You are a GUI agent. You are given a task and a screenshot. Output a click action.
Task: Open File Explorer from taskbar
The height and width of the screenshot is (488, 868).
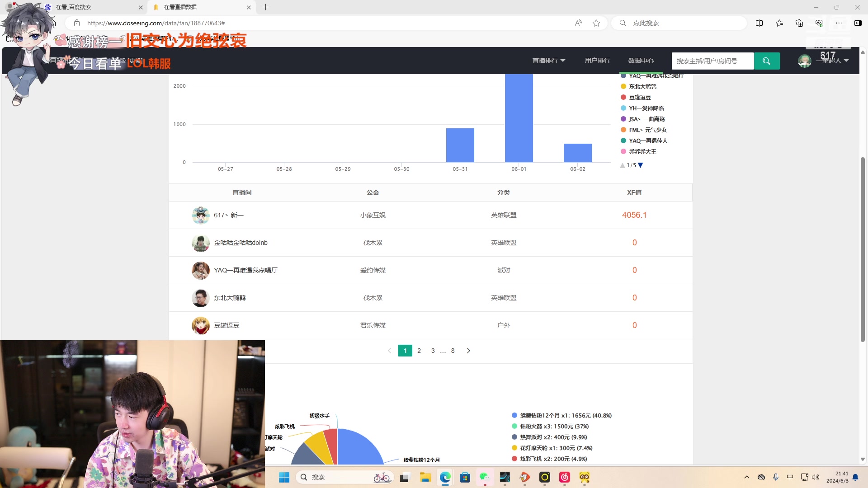(x=425, y=477)
